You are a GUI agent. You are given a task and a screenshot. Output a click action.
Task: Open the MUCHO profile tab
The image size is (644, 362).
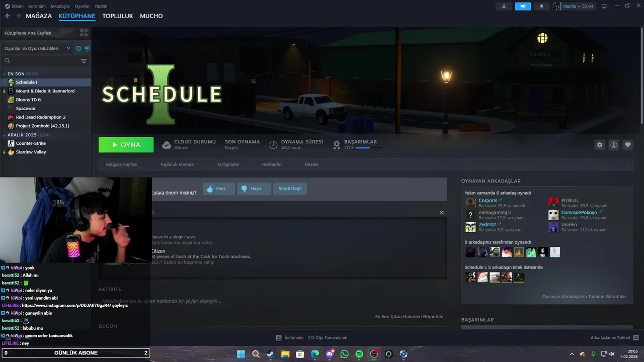pos(151,16)
